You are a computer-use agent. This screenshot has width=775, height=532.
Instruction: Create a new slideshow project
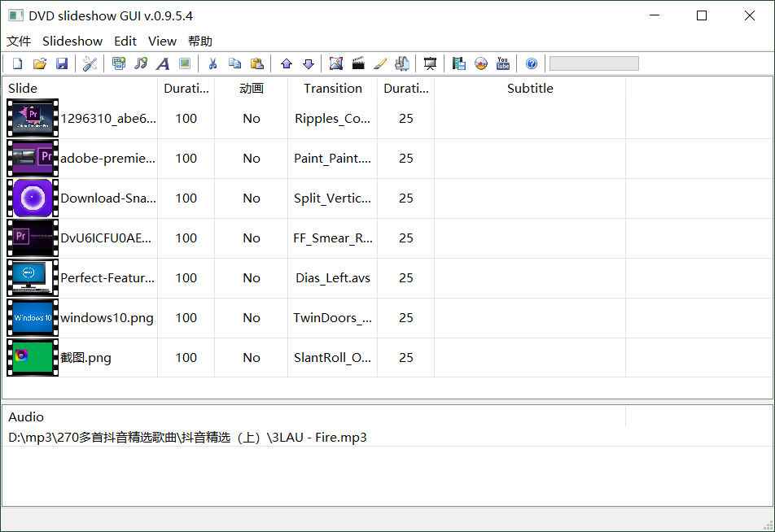(x=16, y=63)
